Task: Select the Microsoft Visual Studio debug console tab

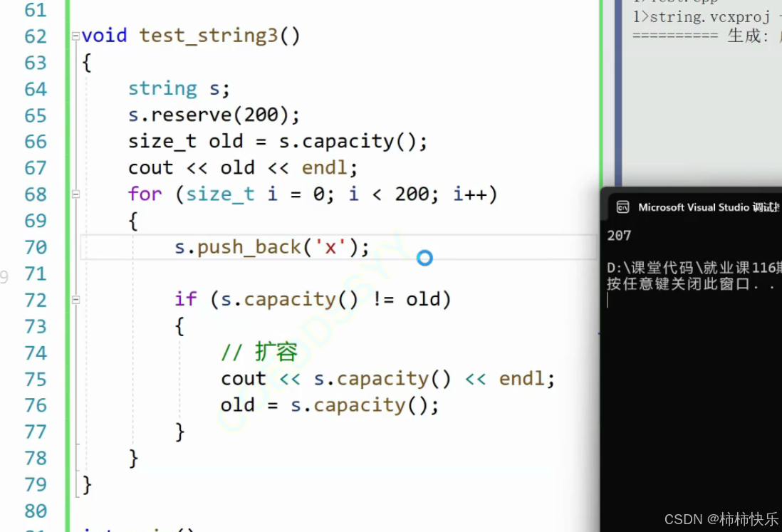Action: pyautogui.click(x=708, y=207)
